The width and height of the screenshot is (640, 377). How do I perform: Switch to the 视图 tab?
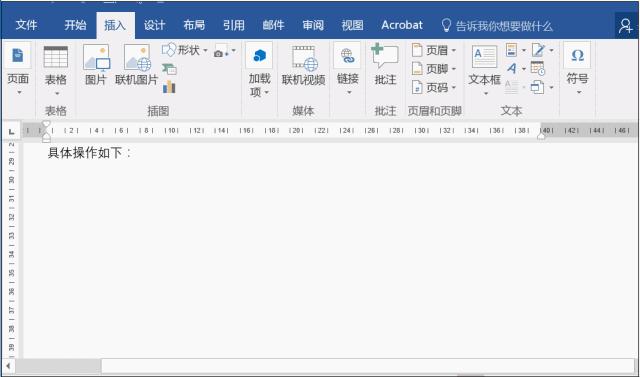tap(352, 25)
